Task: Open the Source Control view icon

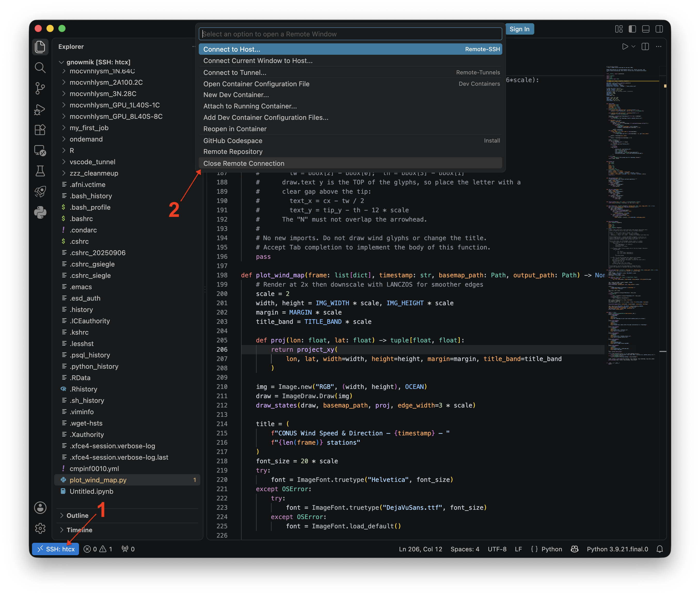Action: click(40, 88)
